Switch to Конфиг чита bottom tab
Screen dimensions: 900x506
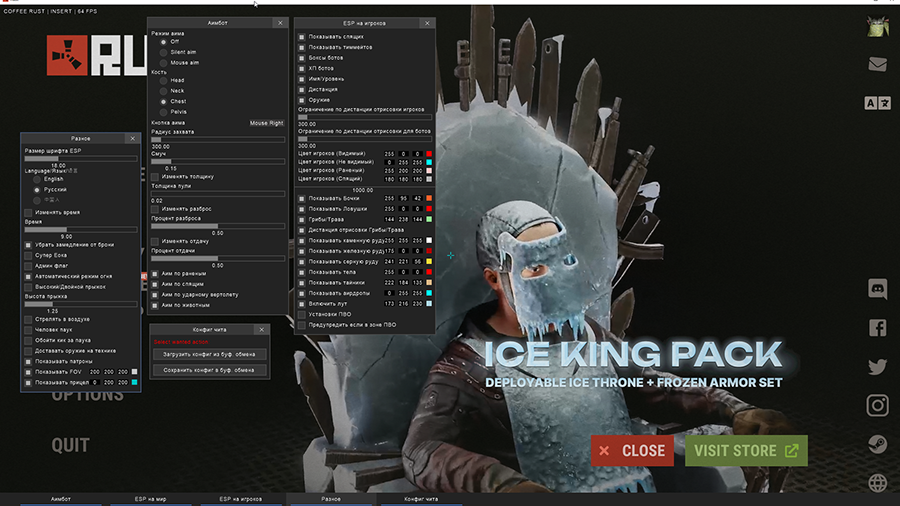(421, 500)
